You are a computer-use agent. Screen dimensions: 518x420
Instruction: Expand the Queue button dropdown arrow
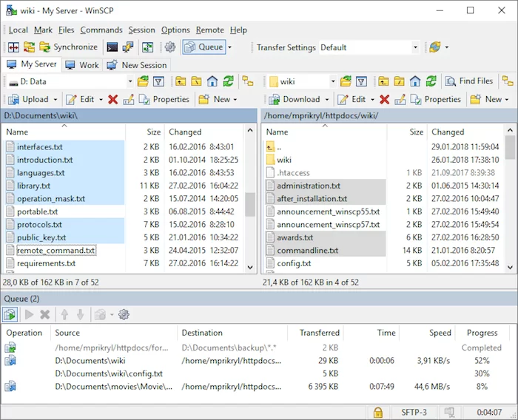(x=230, y=47)
